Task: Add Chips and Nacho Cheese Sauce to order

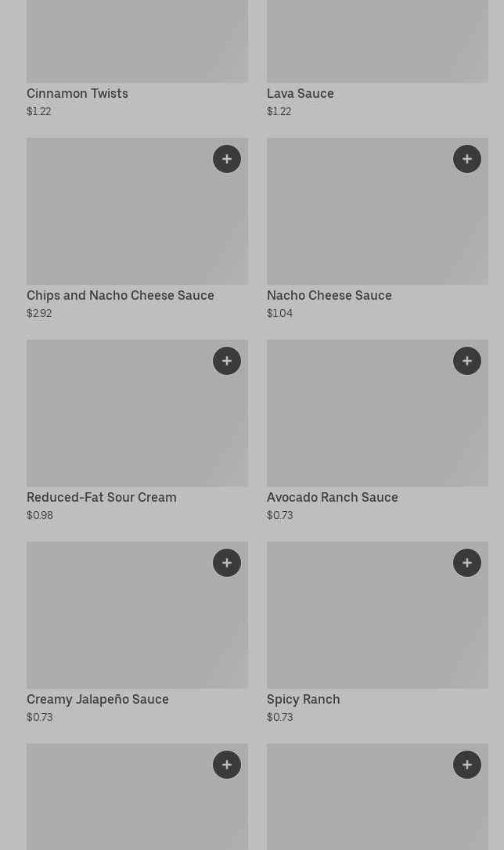Action: [x=227, y=159]
